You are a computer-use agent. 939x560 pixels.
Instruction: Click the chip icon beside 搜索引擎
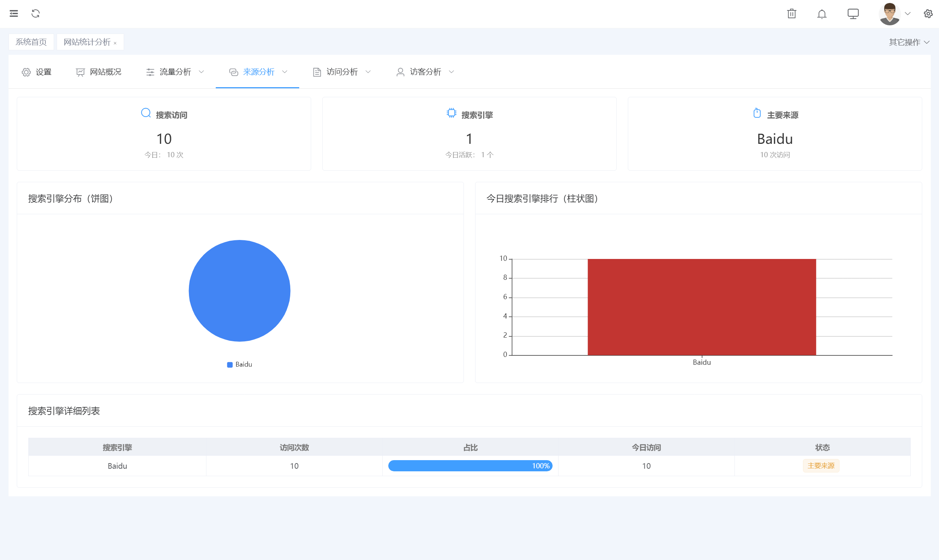[x=451, y=113]
